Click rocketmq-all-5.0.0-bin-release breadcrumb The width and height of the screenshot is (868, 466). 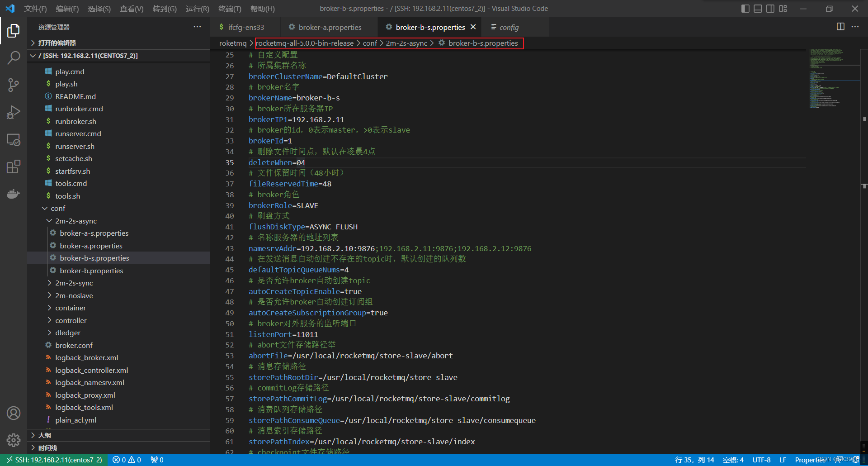coord(305,43)
